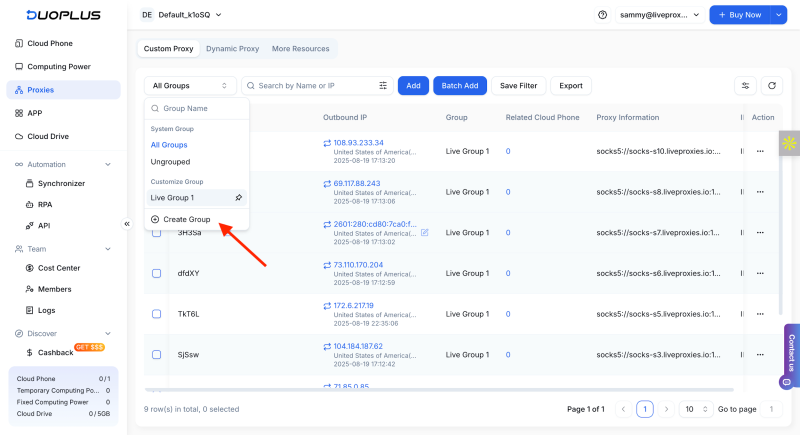Image resolution: width=800 pixels, height=435 pixels.
Task: Open the Cloud Phone section
Action: click(x=50, y=43)
